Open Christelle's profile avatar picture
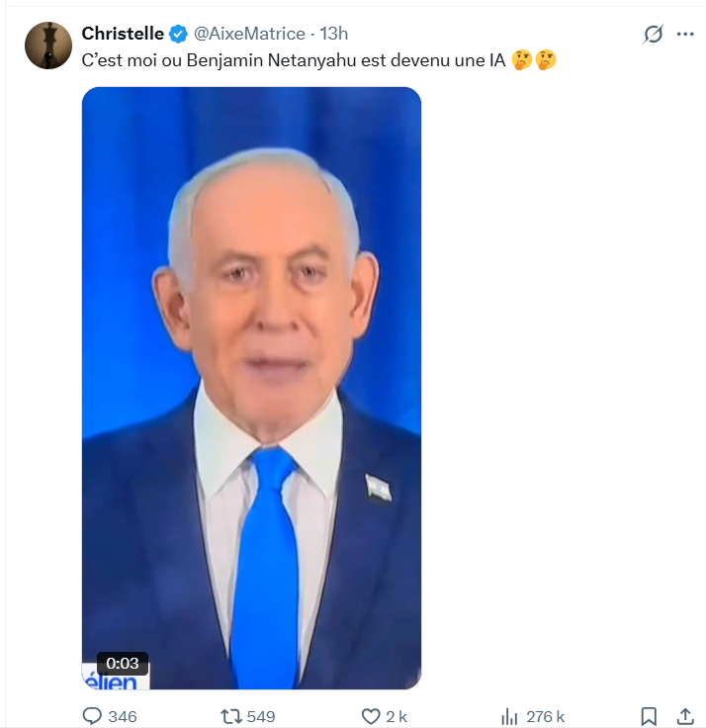Screen dimensions: 706x728 point(47,45)
